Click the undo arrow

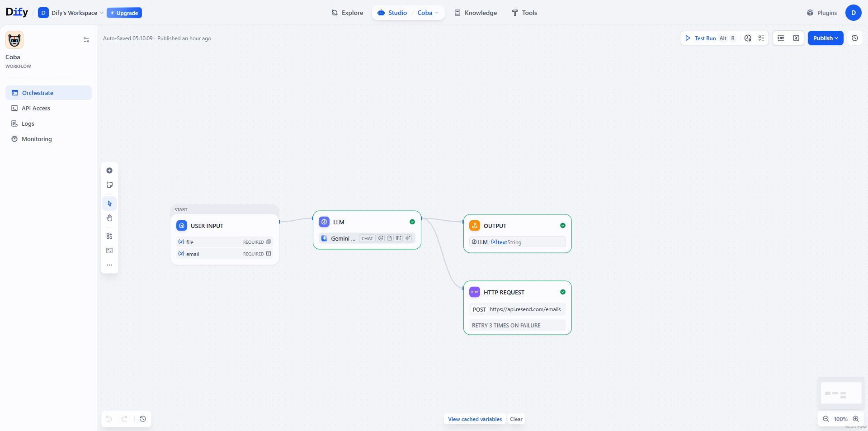click(x=109, y=419)
